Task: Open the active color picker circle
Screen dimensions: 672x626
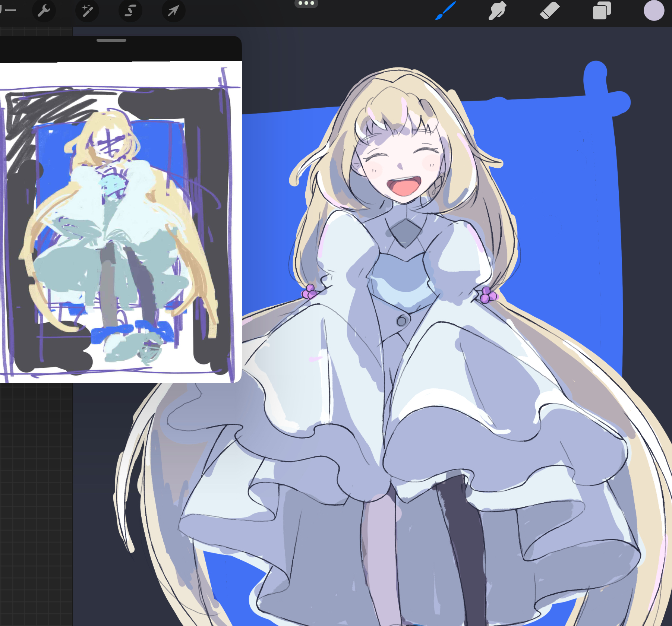Action: click(654, 10)
